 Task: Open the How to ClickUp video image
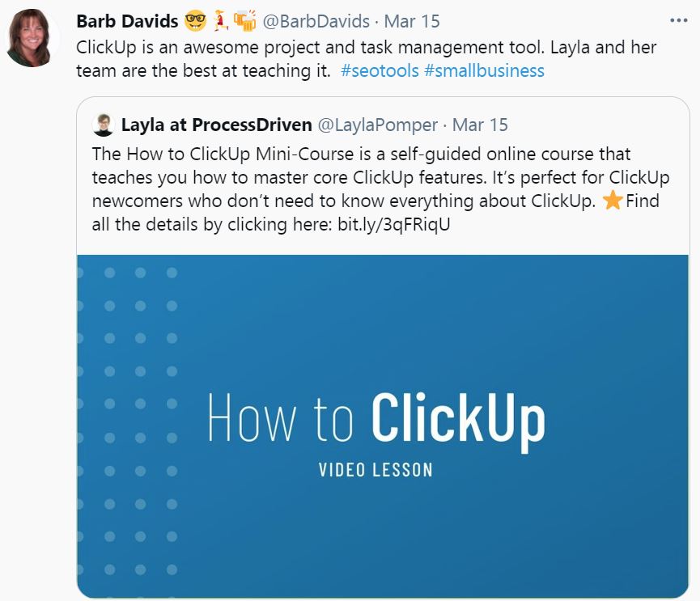[383, 426]
